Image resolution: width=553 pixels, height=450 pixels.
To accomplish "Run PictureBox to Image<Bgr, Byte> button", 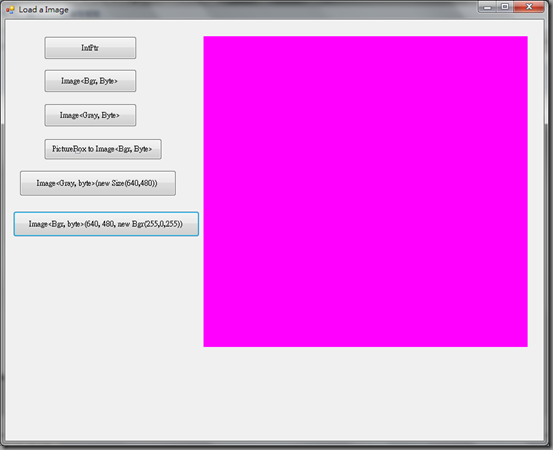I will click(x=103, y=149).
